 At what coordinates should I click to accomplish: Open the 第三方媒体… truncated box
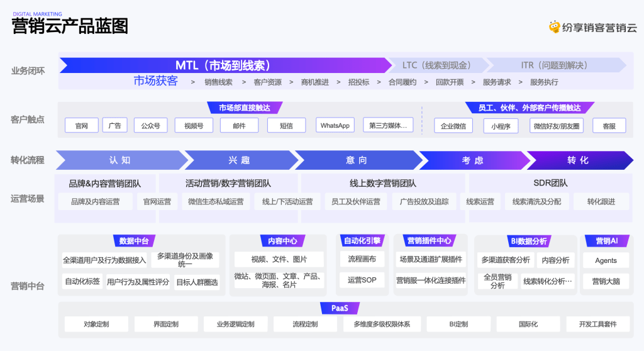(388, 125)
